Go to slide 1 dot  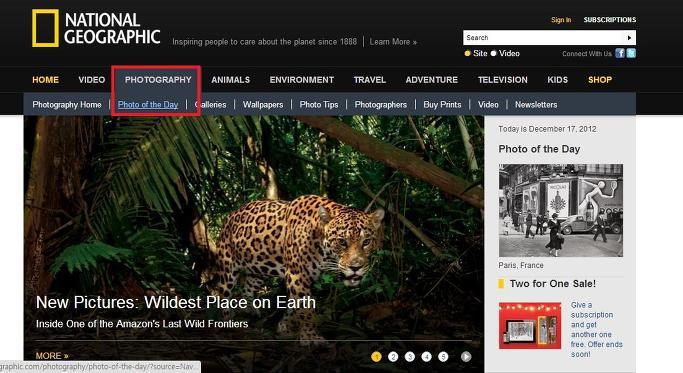click(376, 356)
